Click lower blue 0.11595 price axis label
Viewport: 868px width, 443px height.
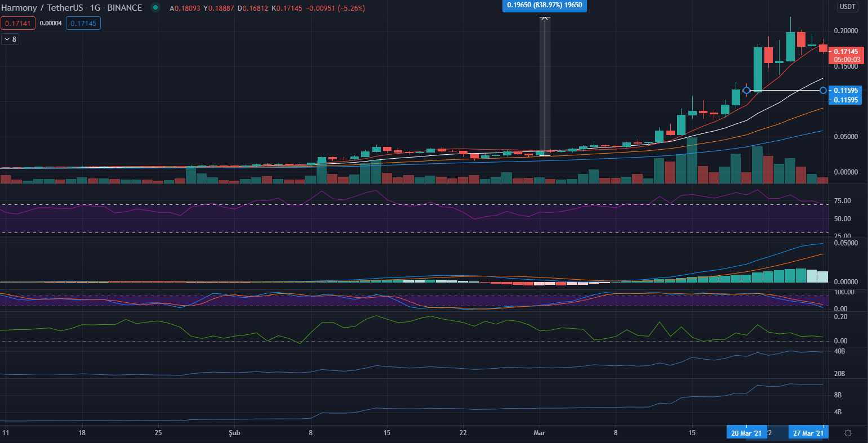click(x=845, y=100)
